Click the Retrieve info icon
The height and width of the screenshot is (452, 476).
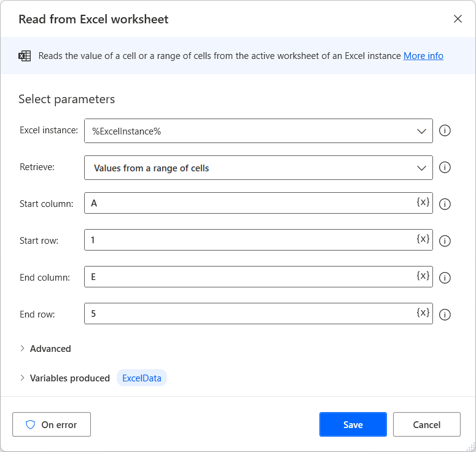point(445,168)
